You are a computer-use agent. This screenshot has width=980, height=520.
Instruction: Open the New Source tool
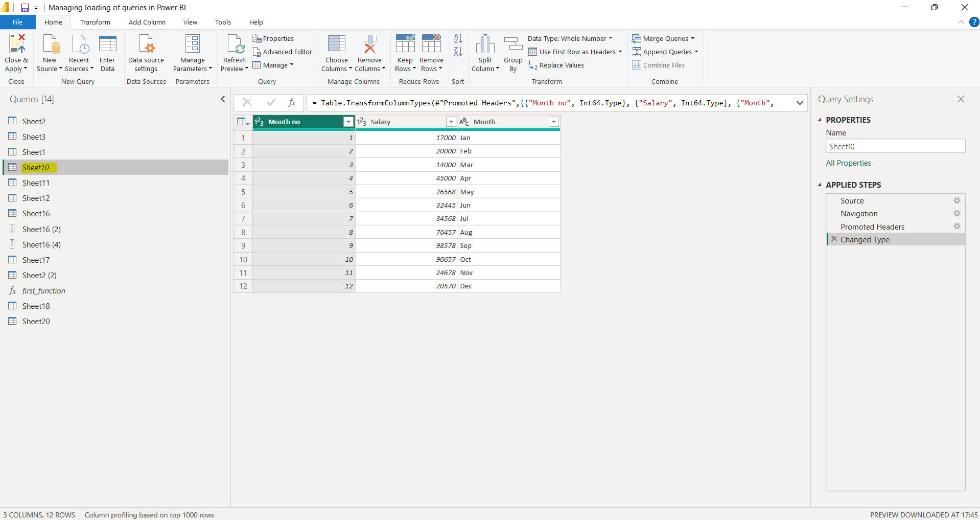pos(49,52)
